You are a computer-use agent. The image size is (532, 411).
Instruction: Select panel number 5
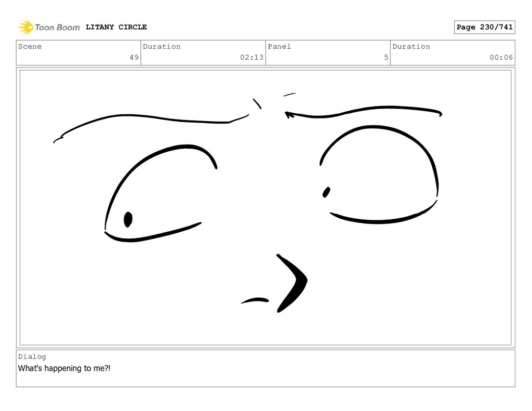(386, 57)
